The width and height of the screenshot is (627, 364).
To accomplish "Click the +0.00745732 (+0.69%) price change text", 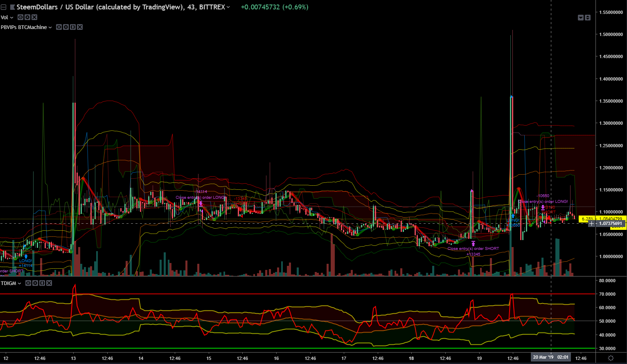I will pyautogui.click(x=275, y=7).
